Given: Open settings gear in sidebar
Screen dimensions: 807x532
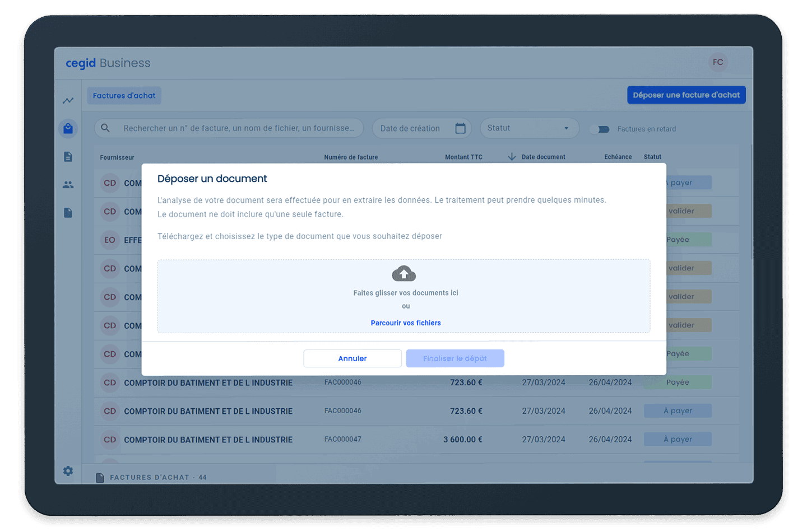Looking at the screenshot, I should tap(68, 471).
